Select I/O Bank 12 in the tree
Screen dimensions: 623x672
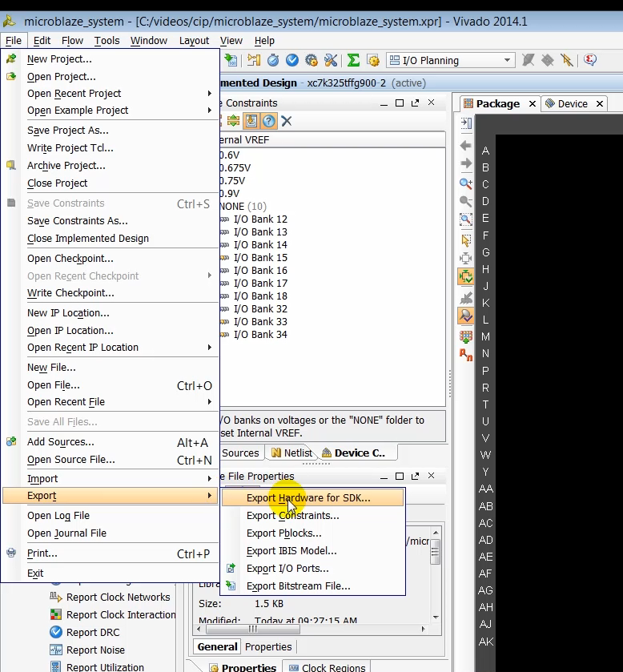tap(260, 219)
